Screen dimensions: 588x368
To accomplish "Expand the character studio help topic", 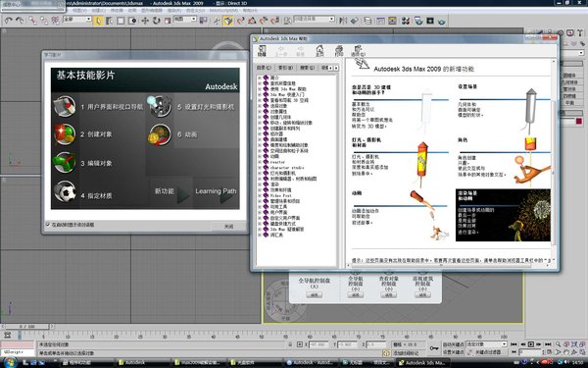I will (260, 168).
